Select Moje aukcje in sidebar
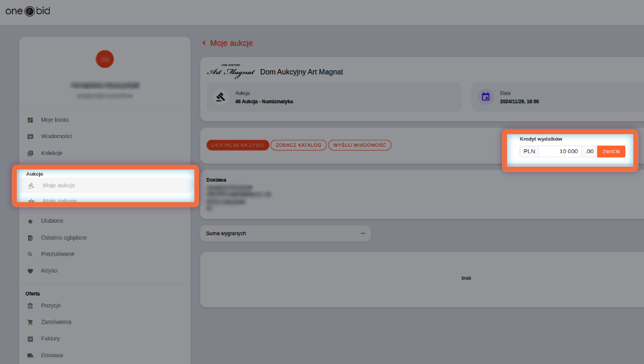Viewport: 644px width, 364px height. click(58, 185)
